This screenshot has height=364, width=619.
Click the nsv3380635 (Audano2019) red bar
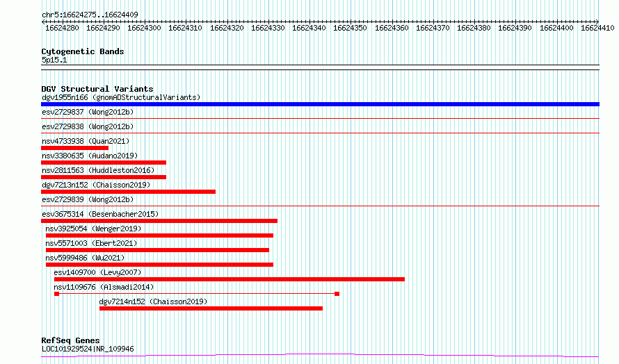point(104,163)
